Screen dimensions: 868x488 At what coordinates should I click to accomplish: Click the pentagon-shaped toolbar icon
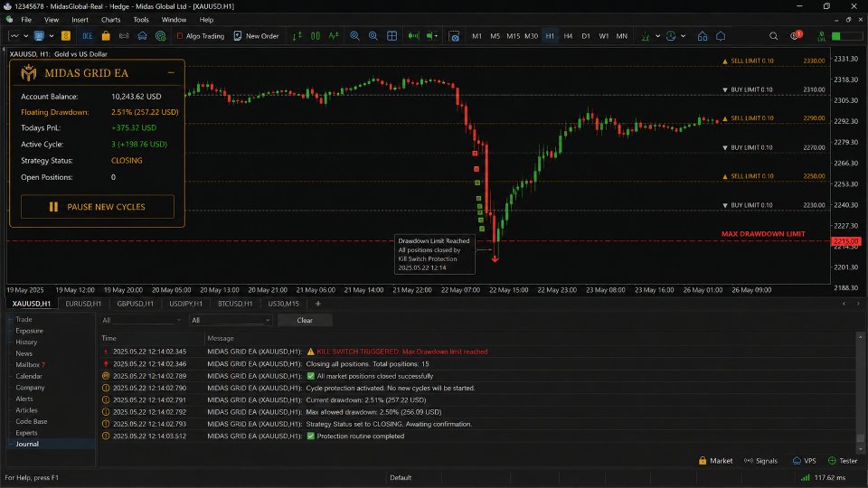[721, 36]
